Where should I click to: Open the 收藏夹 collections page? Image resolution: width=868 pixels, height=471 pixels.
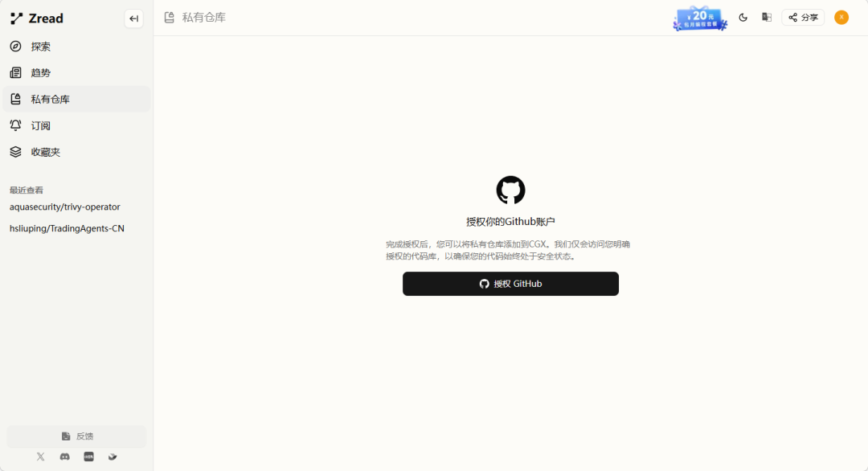pyautogui.click(x=76, y=152)
